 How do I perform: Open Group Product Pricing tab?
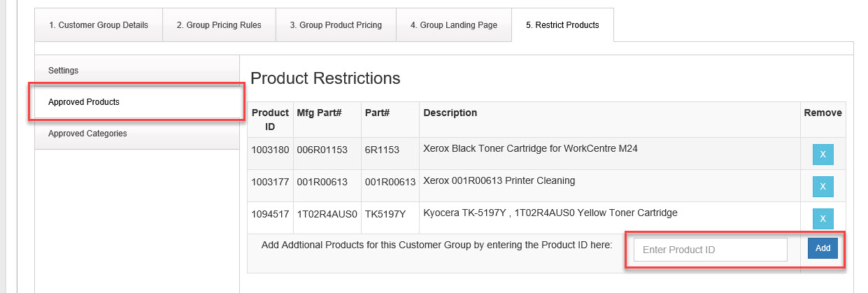coord(336,25)
